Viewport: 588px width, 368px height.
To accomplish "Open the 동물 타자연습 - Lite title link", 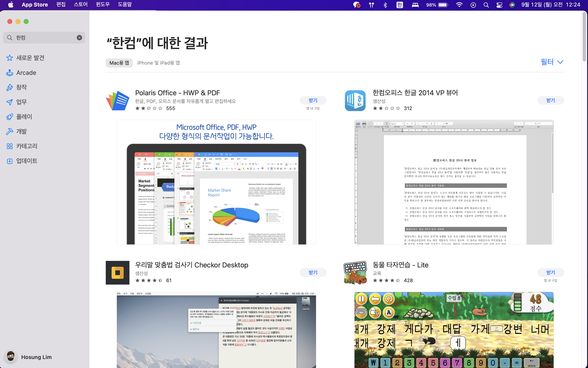I will (x=400, y=265).
